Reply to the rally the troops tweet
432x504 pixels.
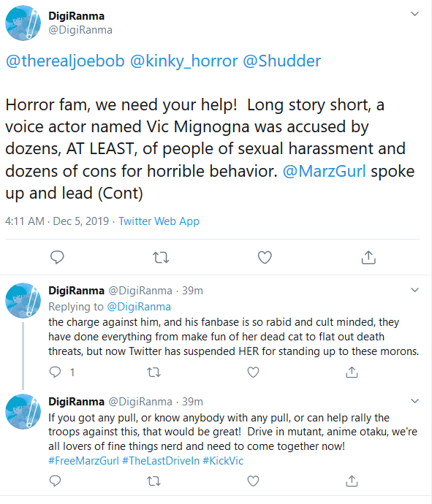pyautogui.click(x=55, y=481)
